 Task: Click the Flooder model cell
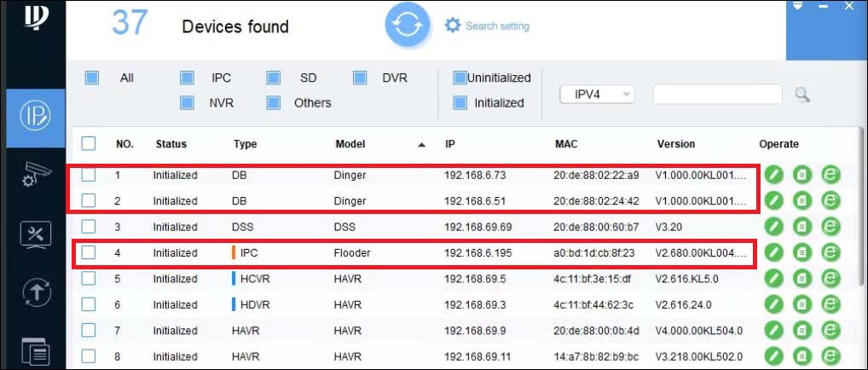click(x=352, y=253)
